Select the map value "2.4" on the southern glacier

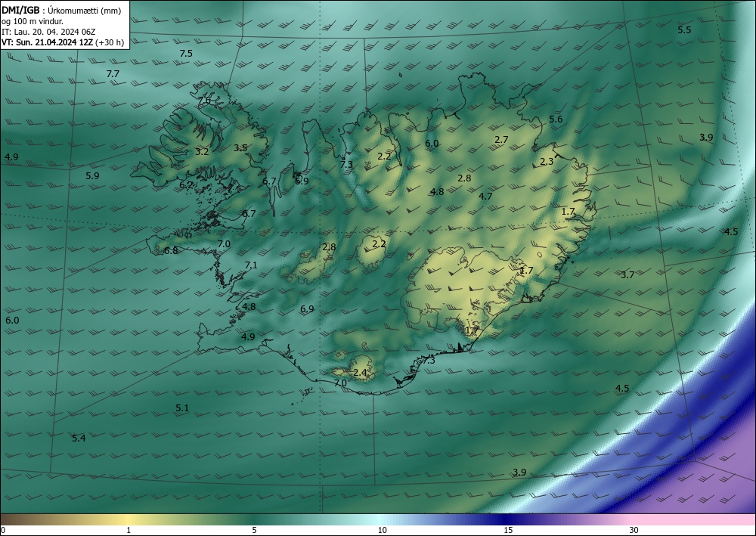[360, 373]
